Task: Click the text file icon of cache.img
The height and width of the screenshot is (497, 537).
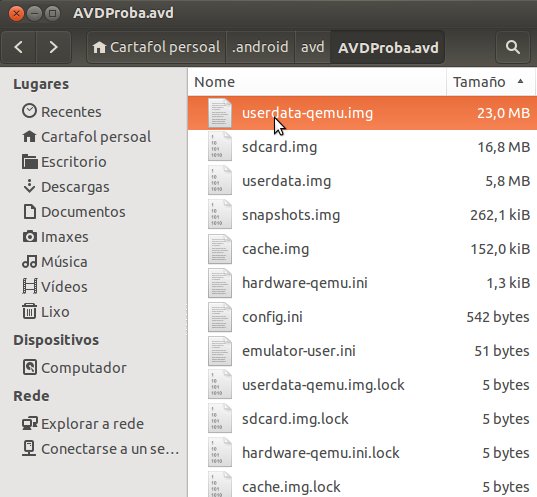Action: (220, 249)
